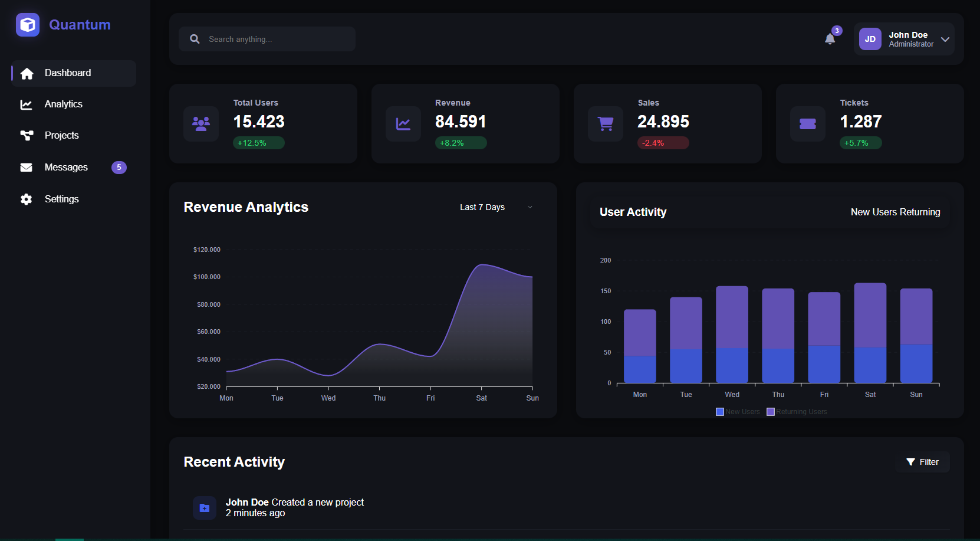Open Messages from the sidebar
Image resolution: width=980 pixels, height=541 pixels.
(x=66, y=168)
